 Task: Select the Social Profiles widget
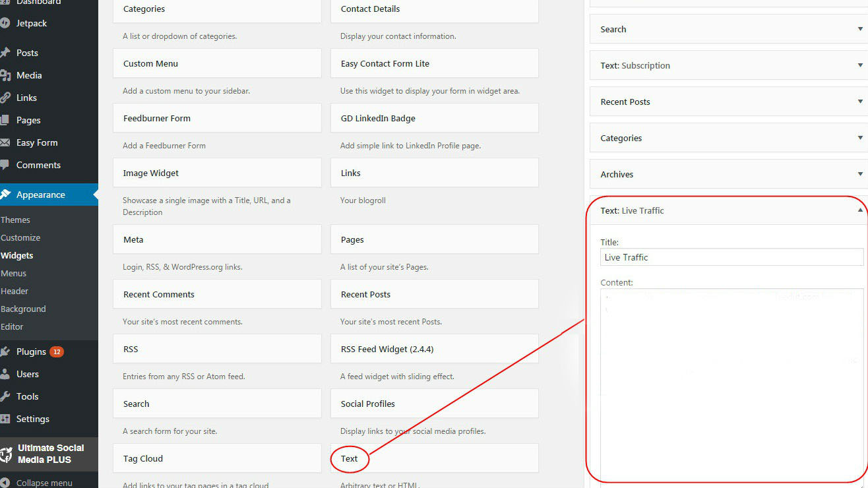435,404
